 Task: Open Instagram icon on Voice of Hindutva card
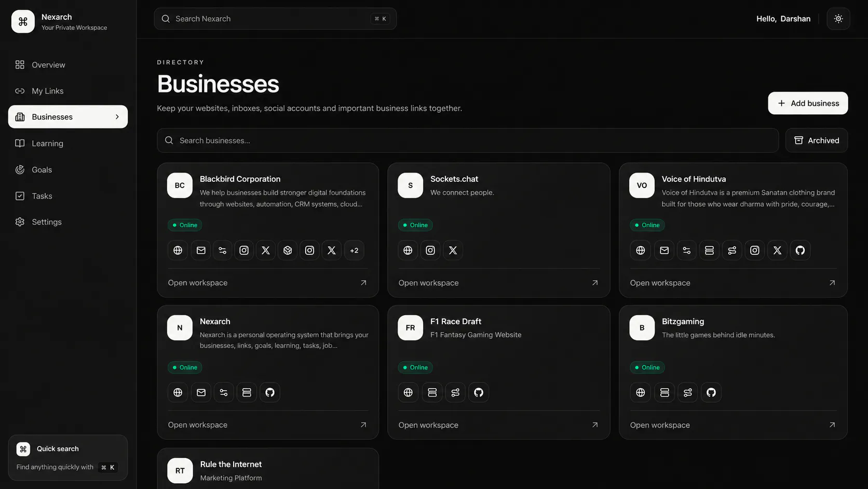coord(755,250)
